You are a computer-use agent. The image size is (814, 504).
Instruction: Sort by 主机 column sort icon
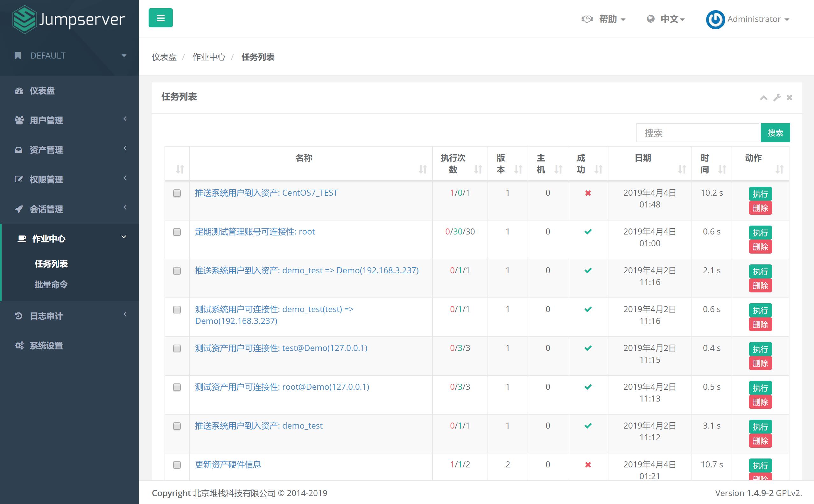coord(558,169)
